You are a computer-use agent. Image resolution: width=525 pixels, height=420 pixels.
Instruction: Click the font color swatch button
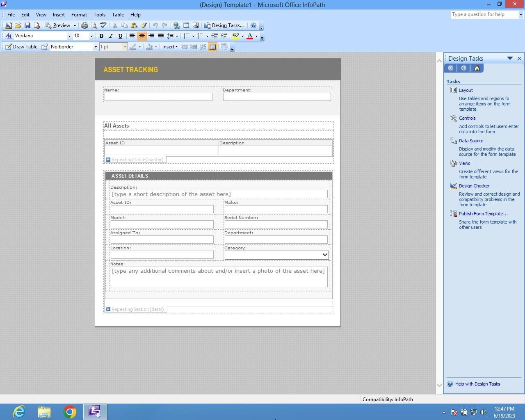[249, 36]
